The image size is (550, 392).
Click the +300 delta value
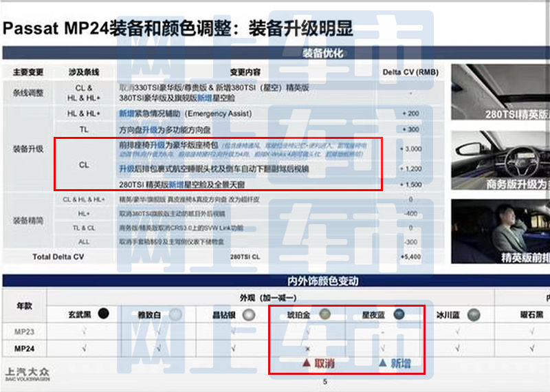coord(410,129)
